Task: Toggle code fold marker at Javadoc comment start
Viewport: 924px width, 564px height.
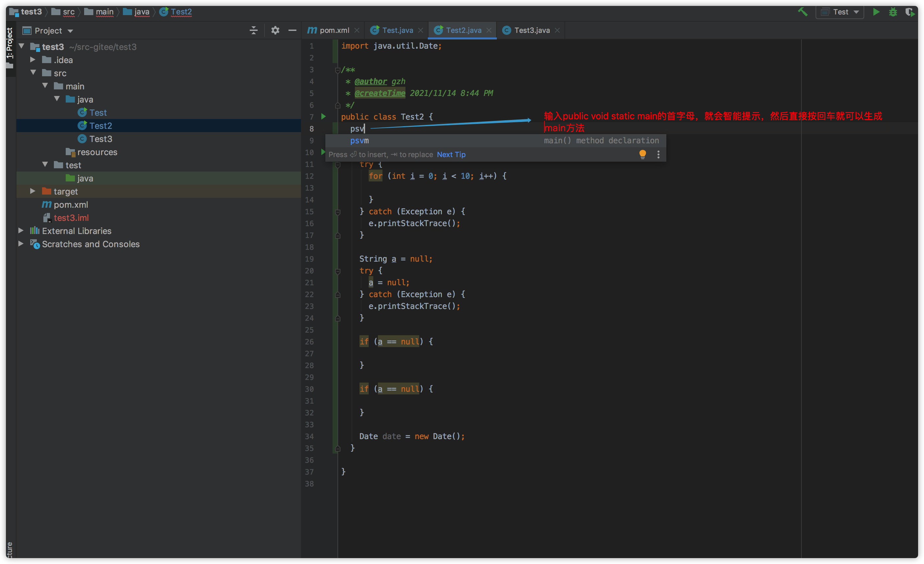Action: point(337,70)
